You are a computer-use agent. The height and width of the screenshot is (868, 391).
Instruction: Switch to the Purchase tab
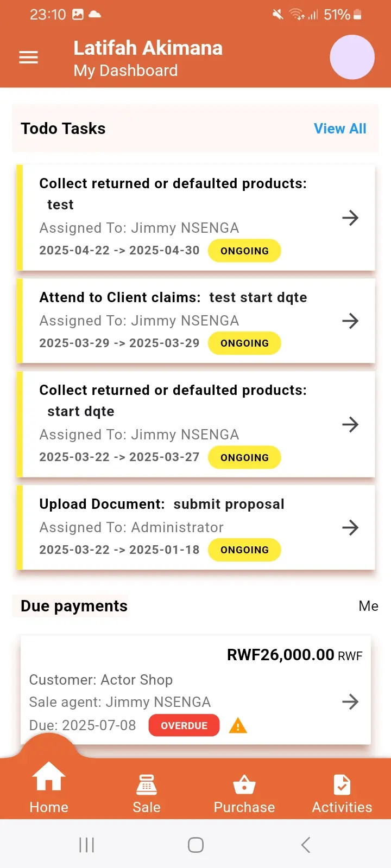click(x=244, y=794)
